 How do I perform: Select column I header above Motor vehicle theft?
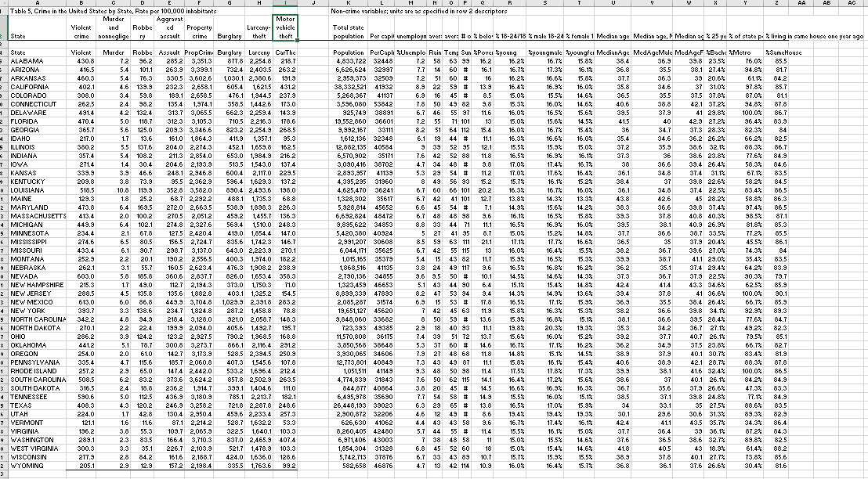[x=284, y=5]
